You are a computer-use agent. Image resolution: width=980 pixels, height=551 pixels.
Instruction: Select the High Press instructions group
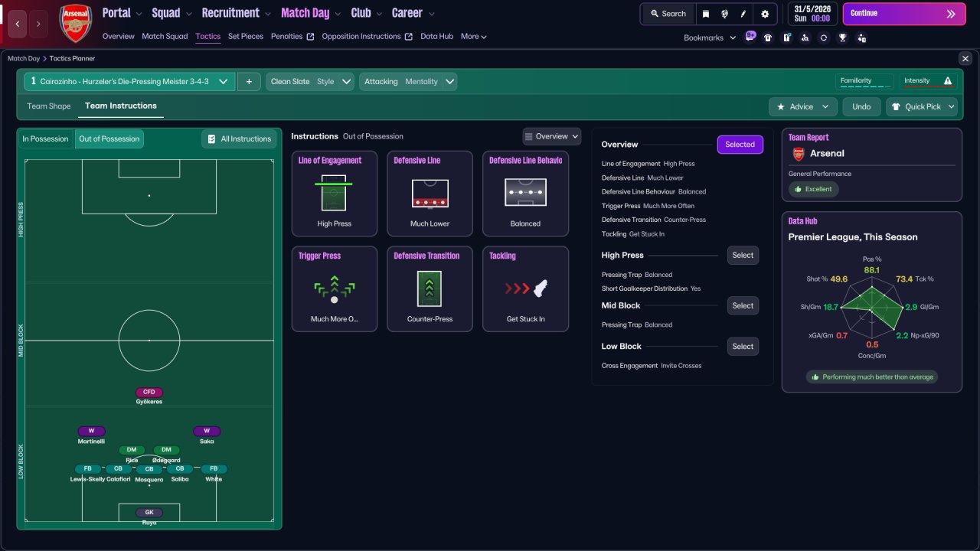[x=743, y=256]
